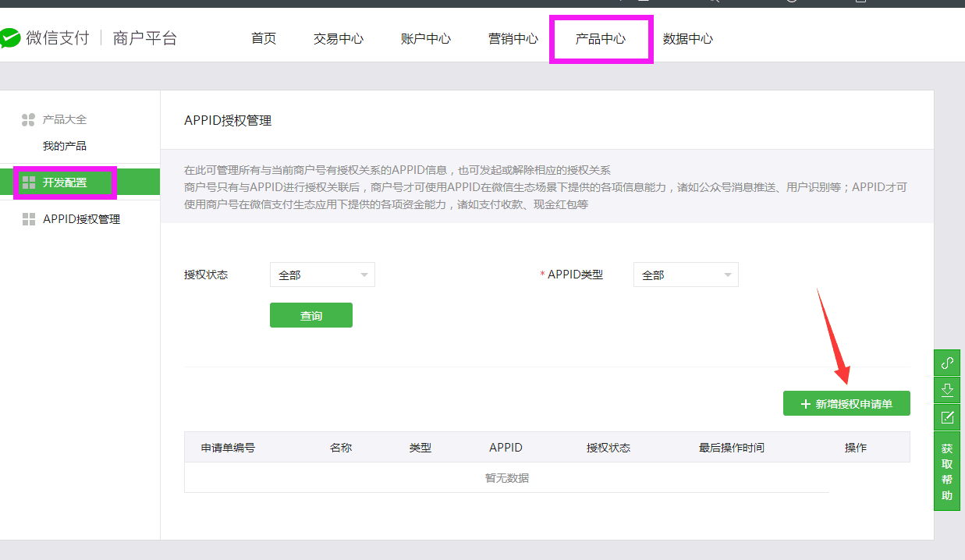Expand the APPID类型 dropdown
965x560 pixels.
click(685, 275)
